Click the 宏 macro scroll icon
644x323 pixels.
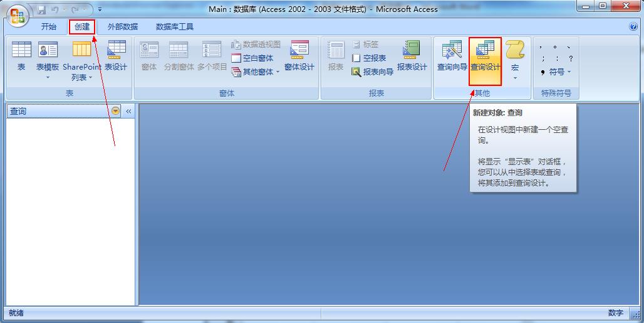515,50
